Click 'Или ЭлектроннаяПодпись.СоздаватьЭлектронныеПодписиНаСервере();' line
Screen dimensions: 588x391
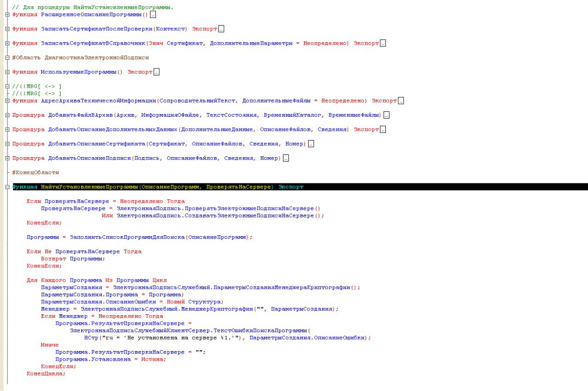[x=213, y=215]
